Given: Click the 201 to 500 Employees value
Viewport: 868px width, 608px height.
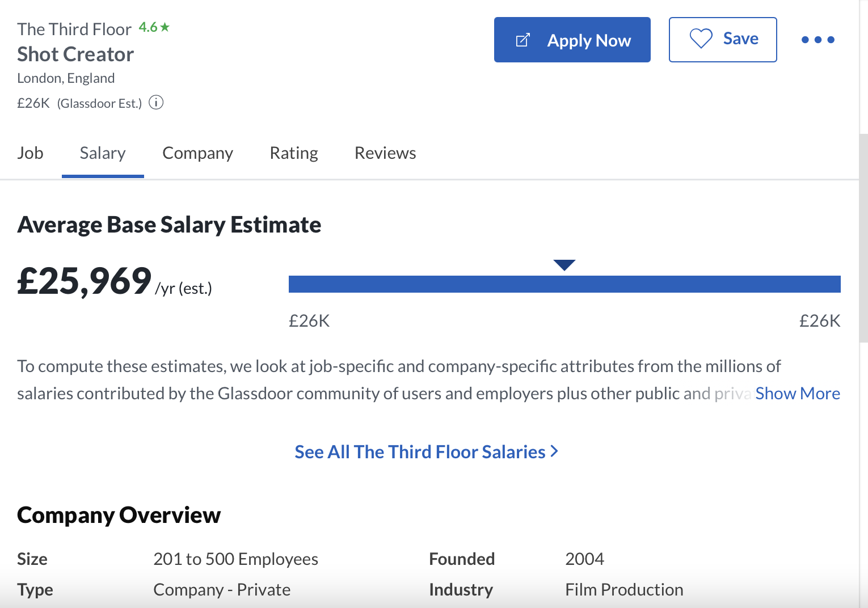Looking at the screenshot, I should 236,559.
